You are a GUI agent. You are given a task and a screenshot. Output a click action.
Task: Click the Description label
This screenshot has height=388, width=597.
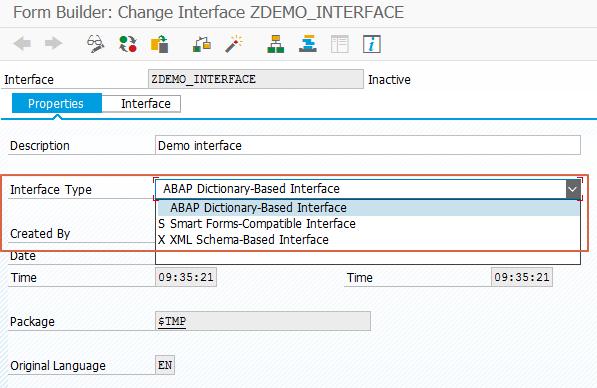click(40, 146)
